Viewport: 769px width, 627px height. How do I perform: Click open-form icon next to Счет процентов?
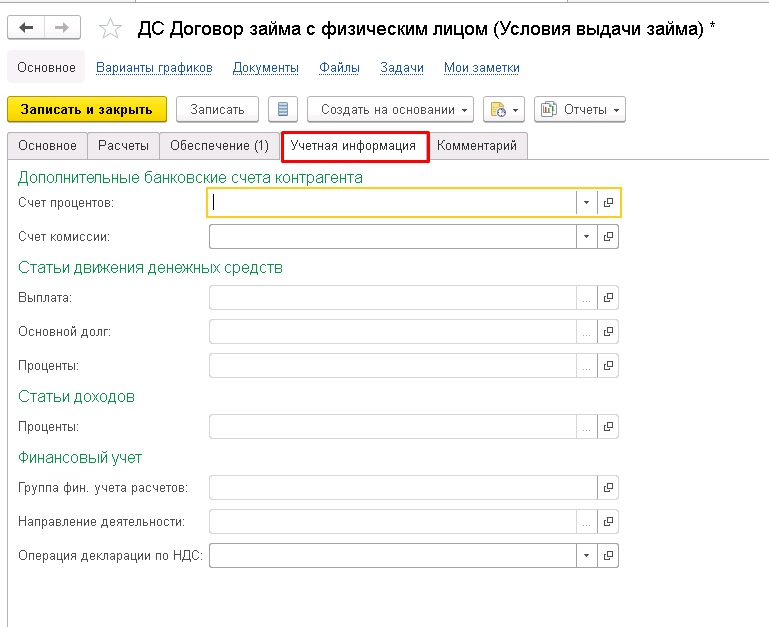[608, 203]
